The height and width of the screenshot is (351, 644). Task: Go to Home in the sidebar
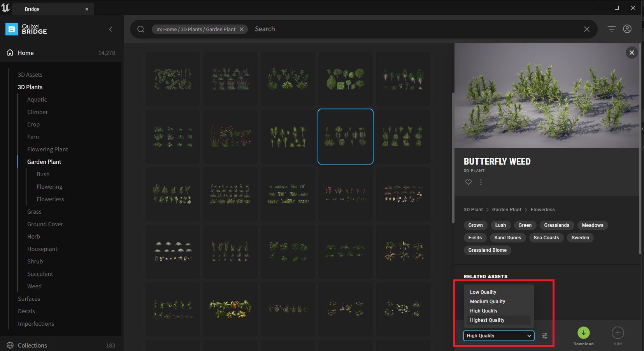pyautogui.click(x=26, y=53)
